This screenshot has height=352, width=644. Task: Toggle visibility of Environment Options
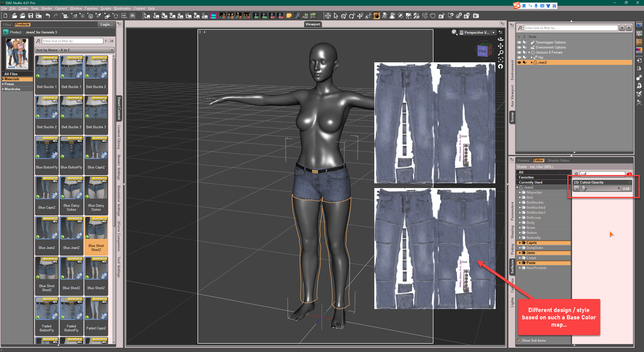tap(519, 47)
